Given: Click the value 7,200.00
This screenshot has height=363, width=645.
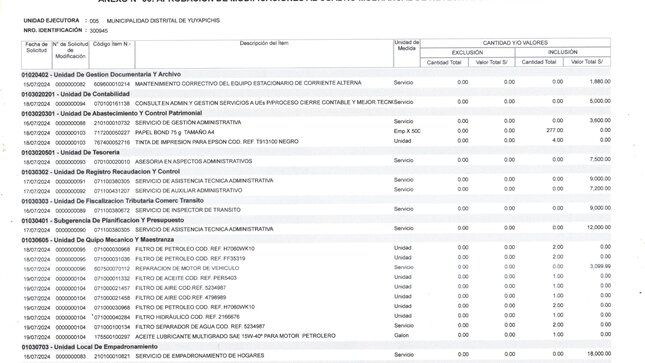Looking at the screenshot, I should point(600,188).
